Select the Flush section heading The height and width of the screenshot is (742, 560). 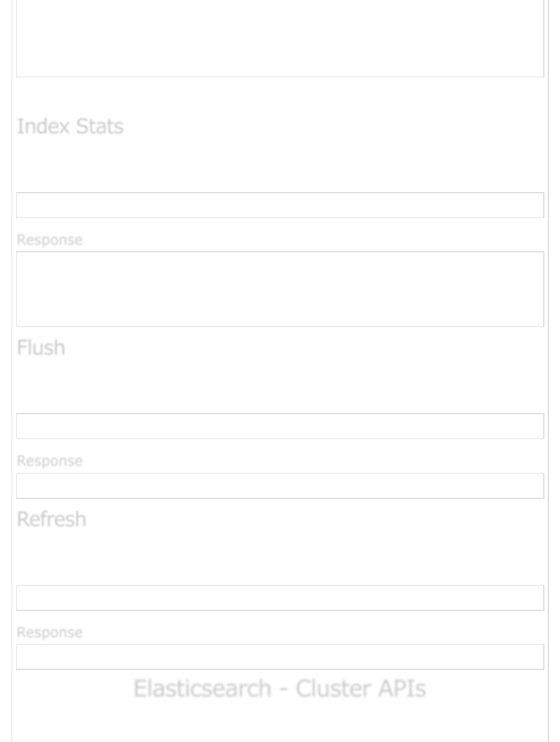click(41, 348)
